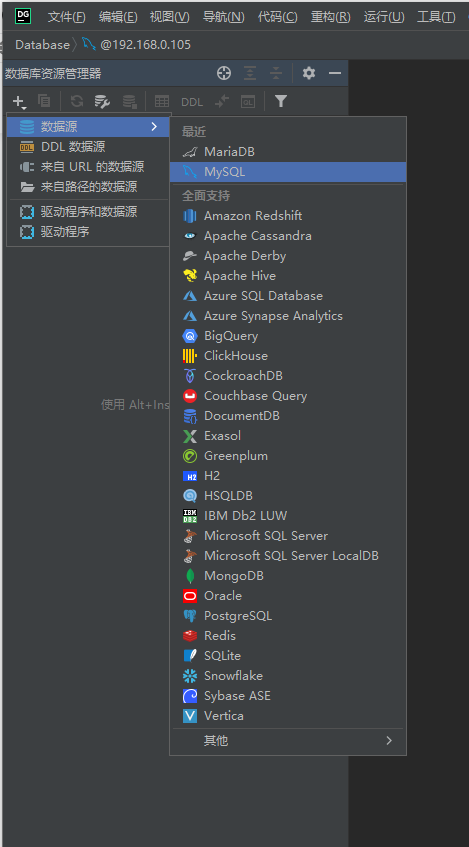Select the 驱动程序 menu entry
The image size is (469, 847).
click(89, 232)
